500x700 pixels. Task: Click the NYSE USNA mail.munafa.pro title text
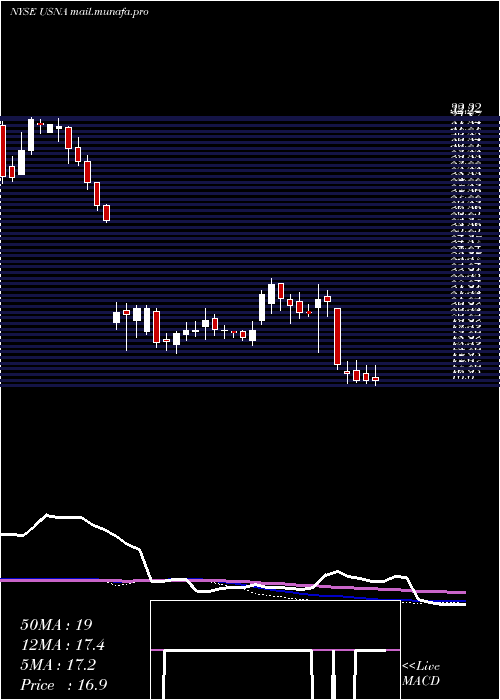click(79, 12)
